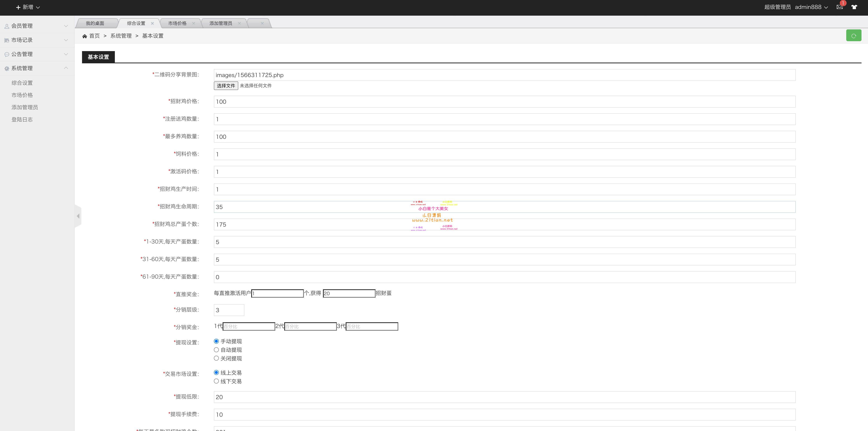Close the 添加管理员 tab

coord(239,23)
